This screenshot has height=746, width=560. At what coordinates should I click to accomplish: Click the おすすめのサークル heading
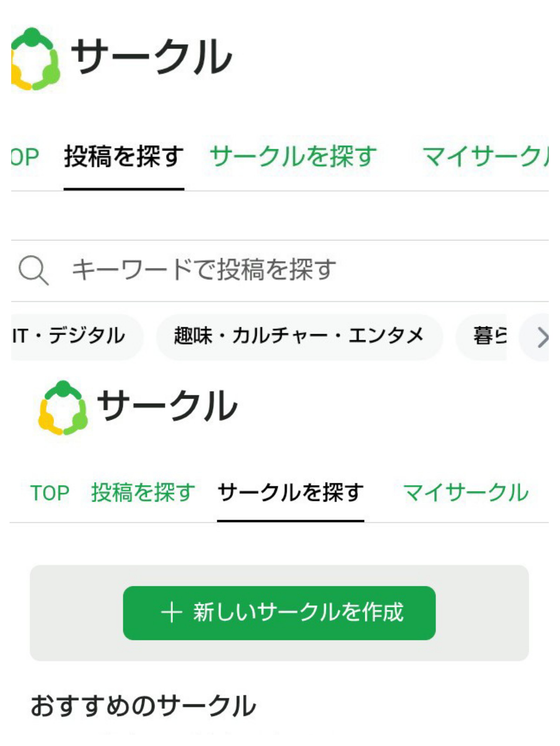(x=143, y=705)
